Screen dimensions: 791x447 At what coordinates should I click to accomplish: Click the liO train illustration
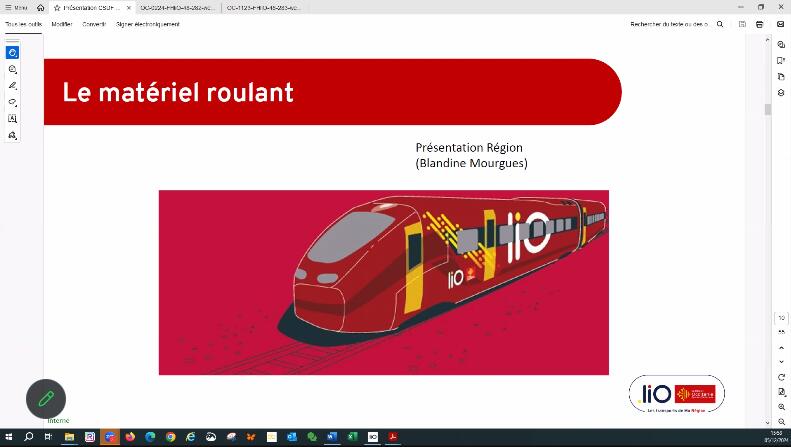[383, 283]
